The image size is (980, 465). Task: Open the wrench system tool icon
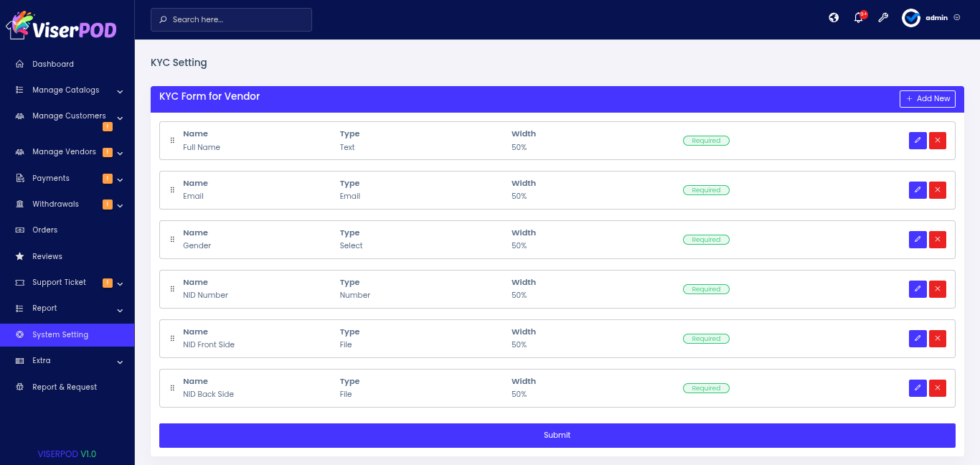pyautogui.click(x=883, y=18)
